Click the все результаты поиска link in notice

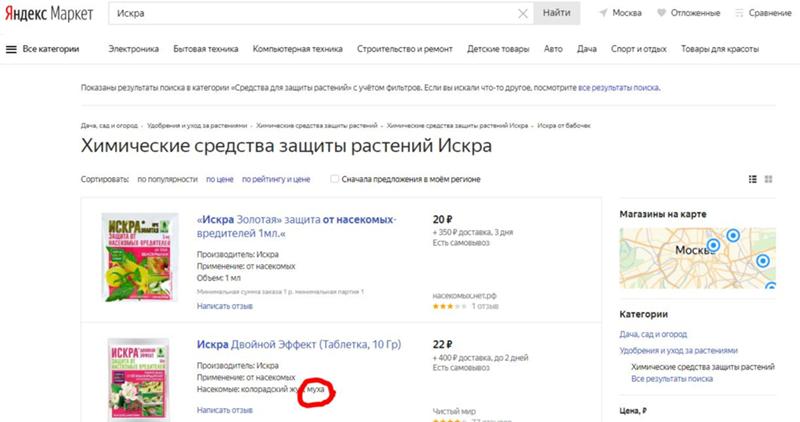pyautogui.click(x=618, y=88)
